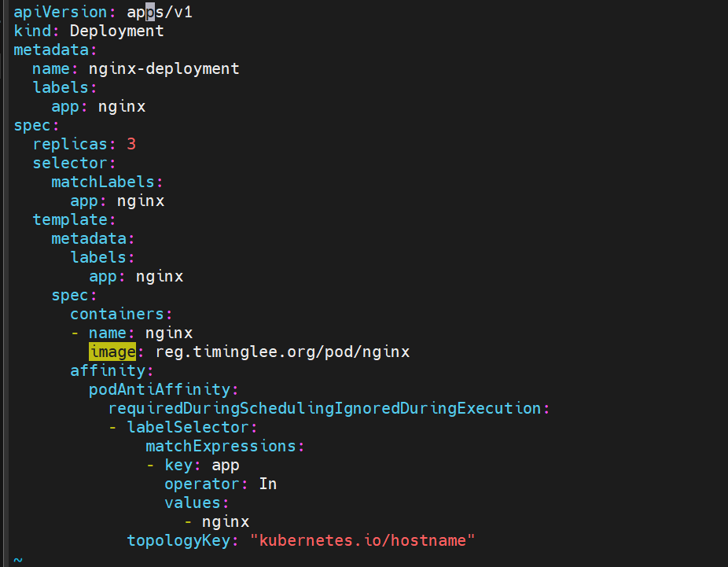Viewport: 728px width, 567px height.
Task: Click the word 'Deployment' after kind
Action: point(117,31)
